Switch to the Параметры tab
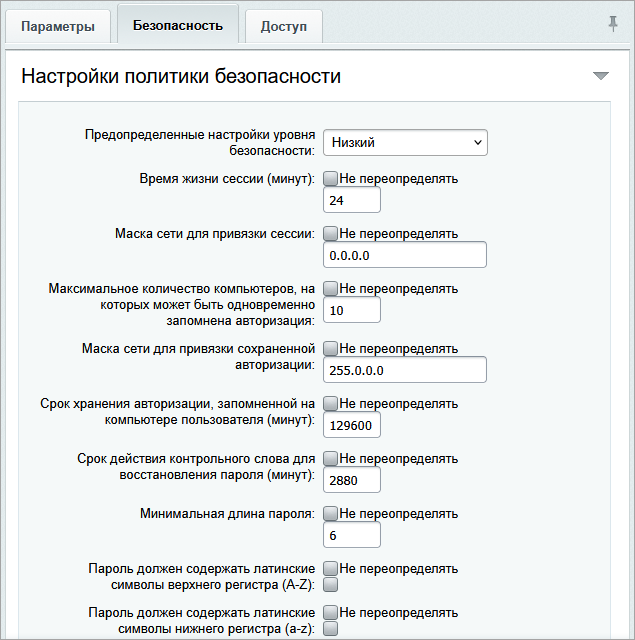Image resolution: width=635 pixels, height=640 pixels. pyautogui.click(x=58, y=26)
